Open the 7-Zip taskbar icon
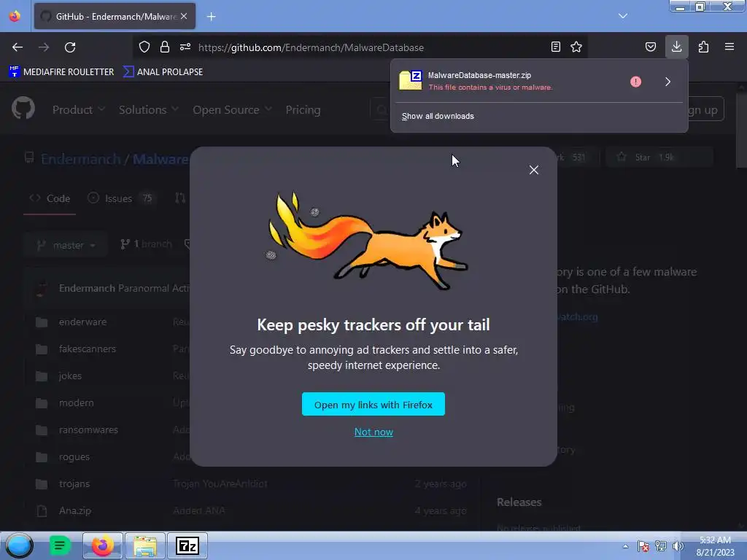 click(187, 545)
